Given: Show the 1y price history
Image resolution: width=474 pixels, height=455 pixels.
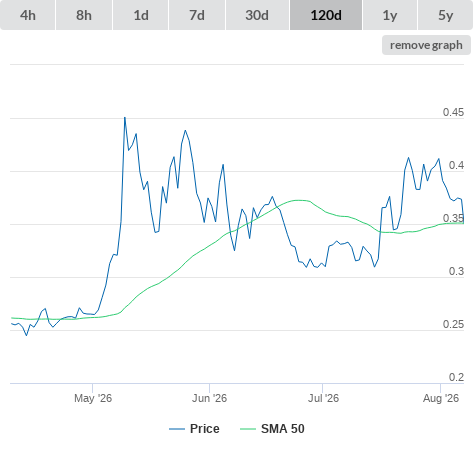Looking at the screenshot, I should tap(390, 15).
